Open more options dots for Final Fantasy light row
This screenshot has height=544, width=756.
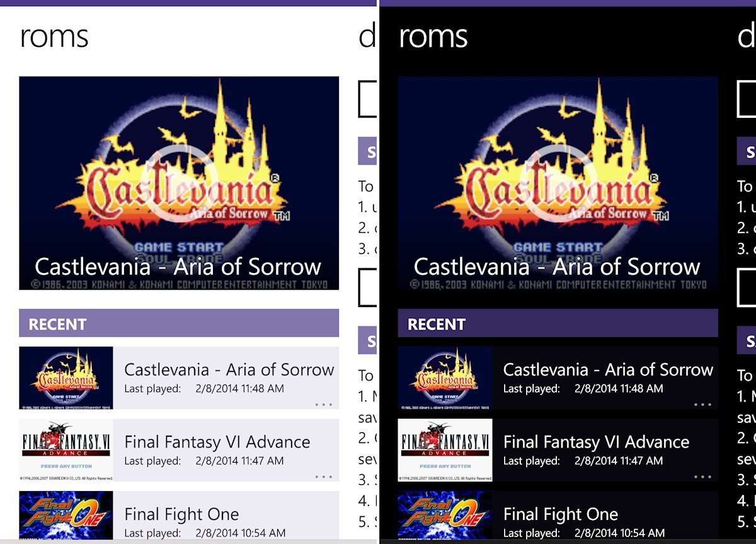click(x=323, y=477)
